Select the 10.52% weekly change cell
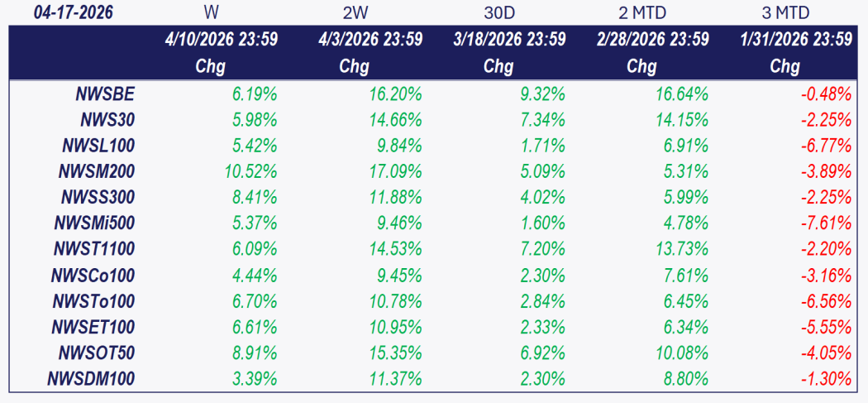The image size is (868, 403). click(x=249, y=171)
